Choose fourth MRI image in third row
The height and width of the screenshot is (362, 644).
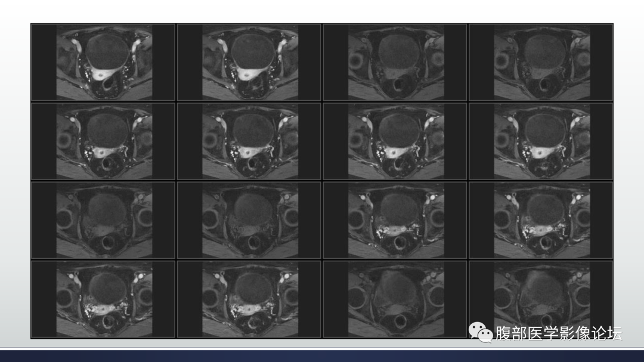(x=541, y=220)
